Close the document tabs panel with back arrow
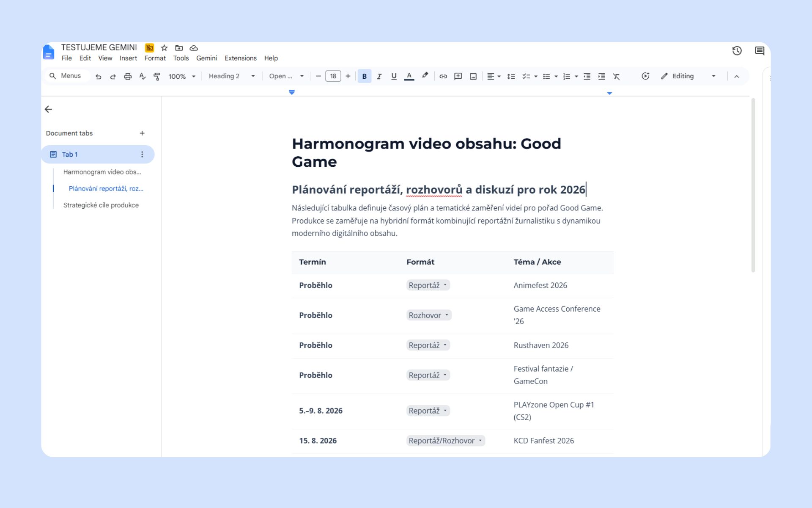The height and width of the screenshot is (508, 812). (49, 109)
